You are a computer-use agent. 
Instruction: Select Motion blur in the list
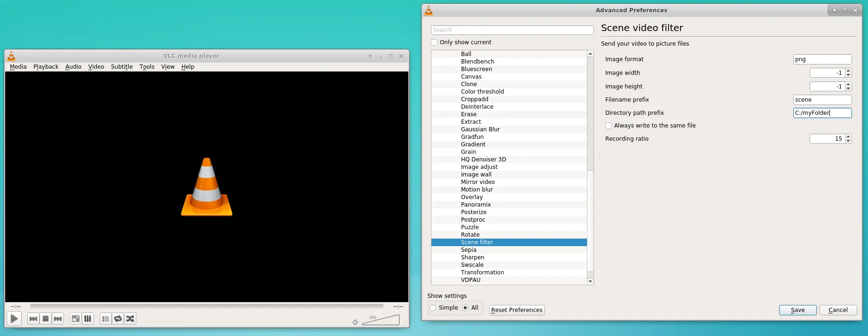[x=509, y=190]
